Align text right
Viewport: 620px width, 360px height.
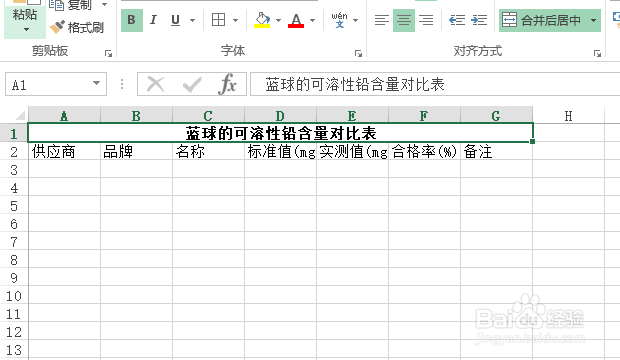click(426, 20)
